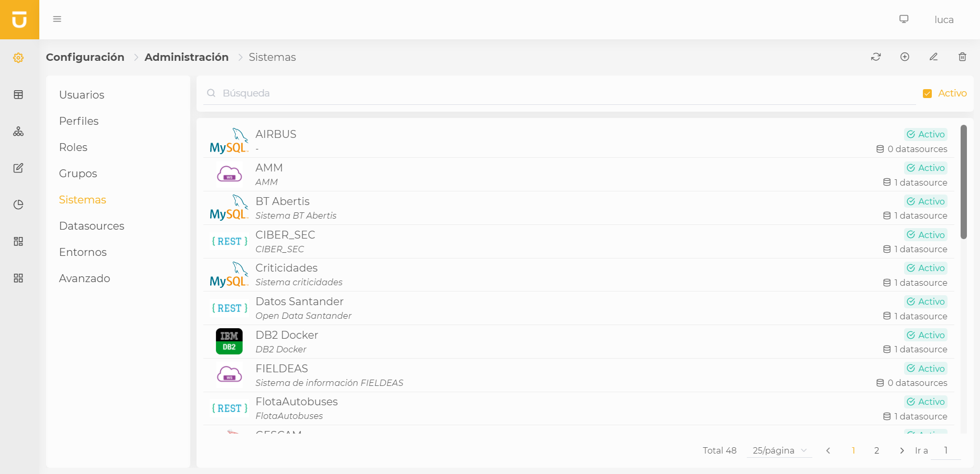Click the monitor icon near username
980x474 pixels.
(904, 19)
